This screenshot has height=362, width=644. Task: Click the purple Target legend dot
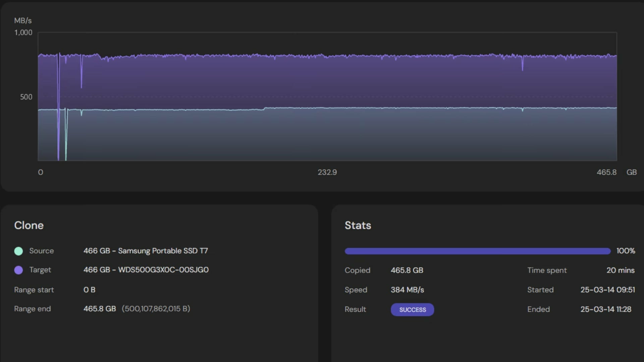(18, 270)
